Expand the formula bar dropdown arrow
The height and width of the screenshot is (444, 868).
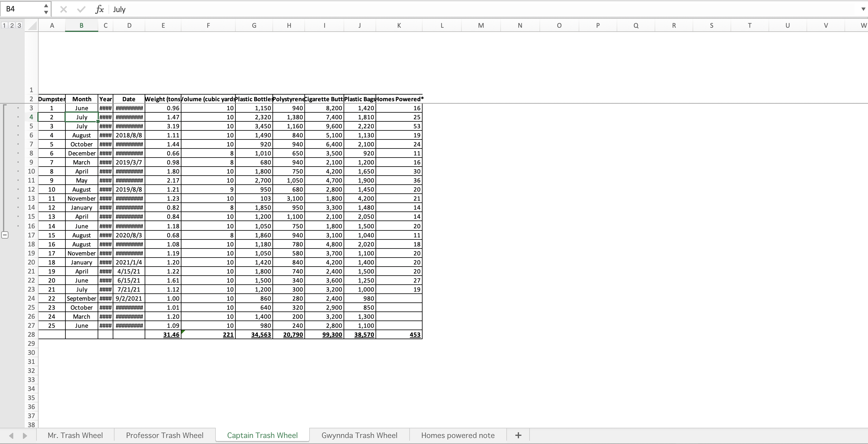(x=863, y=9)
